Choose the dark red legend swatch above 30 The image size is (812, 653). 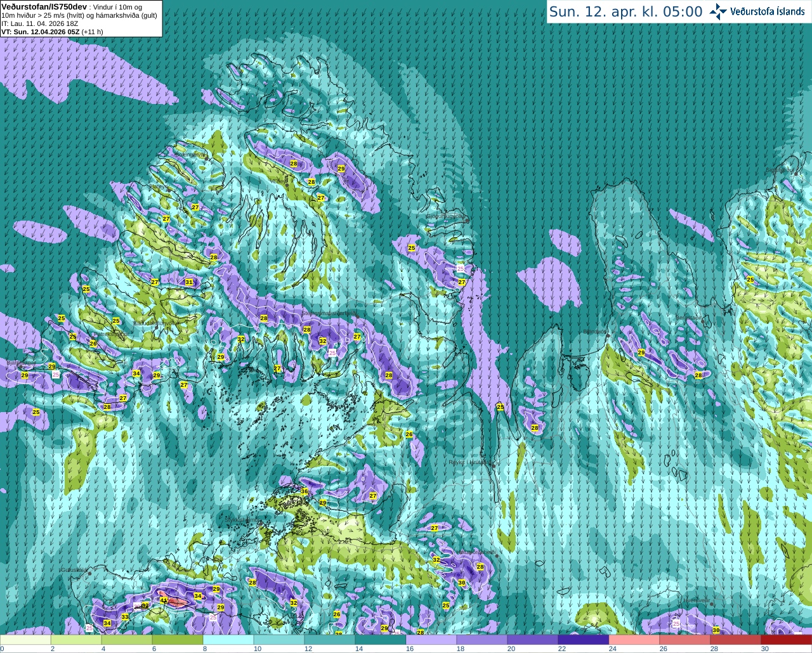787,640
